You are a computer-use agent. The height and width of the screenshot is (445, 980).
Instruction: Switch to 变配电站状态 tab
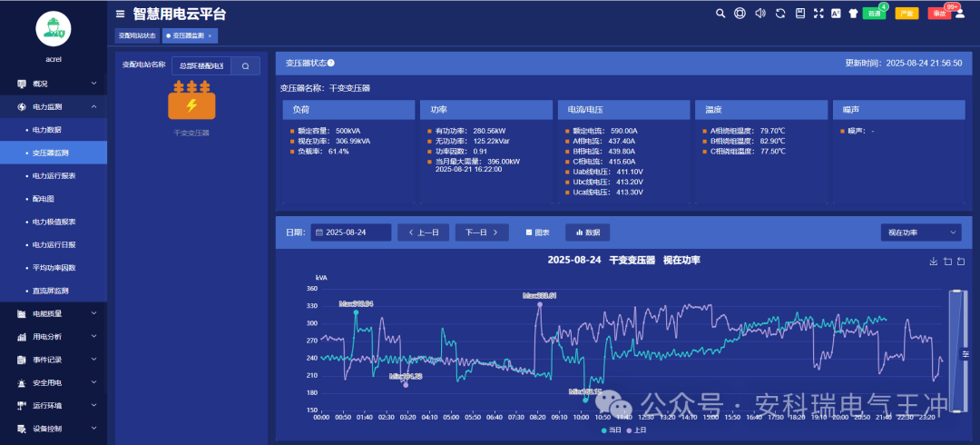point(137,35)
